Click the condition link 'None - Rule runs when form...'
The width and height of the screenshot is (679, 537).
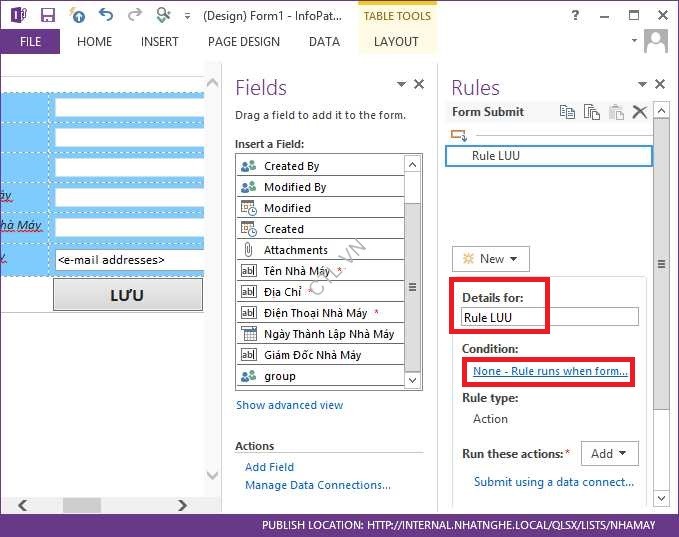[x=550, y=371]
